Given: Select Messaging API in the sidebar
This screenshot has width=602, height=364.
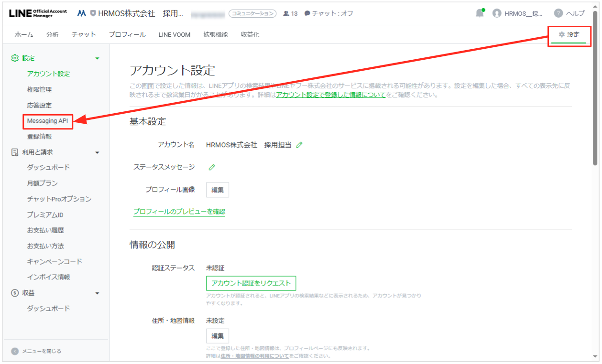Looking at the screenshot, I should click(x=48, y=121).
